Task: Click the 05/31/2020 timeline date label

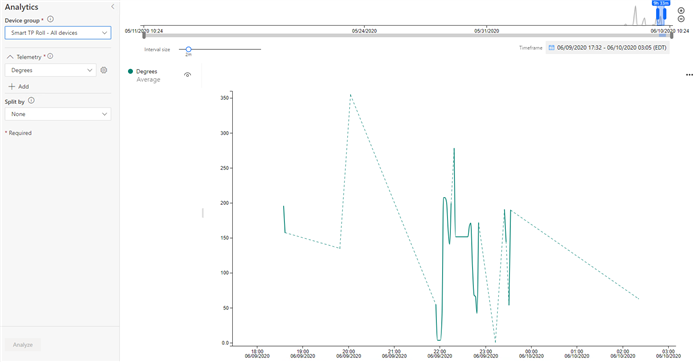Action: point(486,31)
